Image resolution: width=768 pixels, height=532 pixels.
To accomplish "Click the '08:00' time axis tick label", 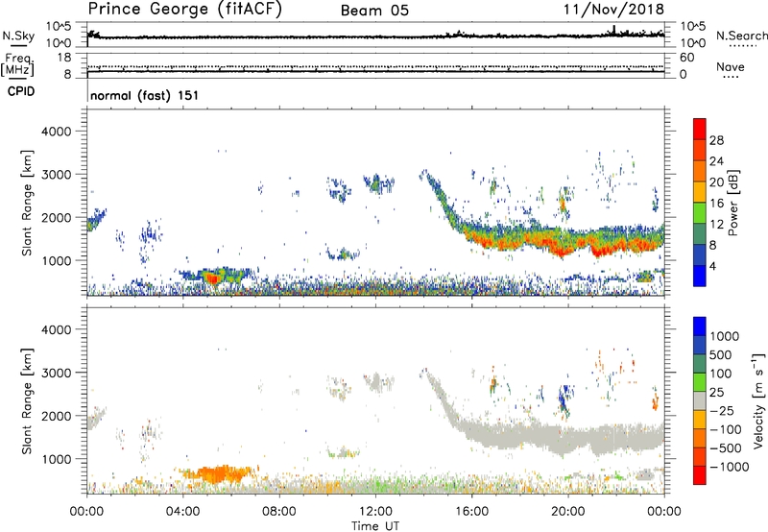I will coord(279,512).
